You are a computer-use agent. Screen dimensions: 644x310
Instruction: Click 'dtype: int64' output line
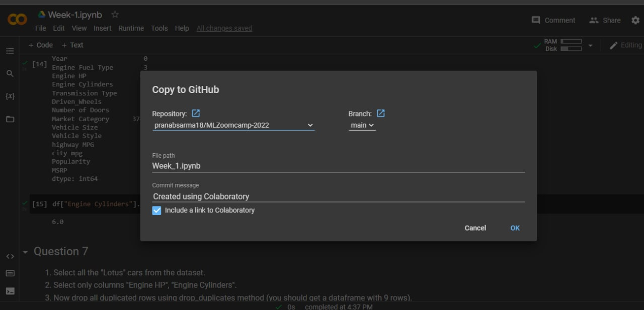pyautogui.click(x=75, y=179)
